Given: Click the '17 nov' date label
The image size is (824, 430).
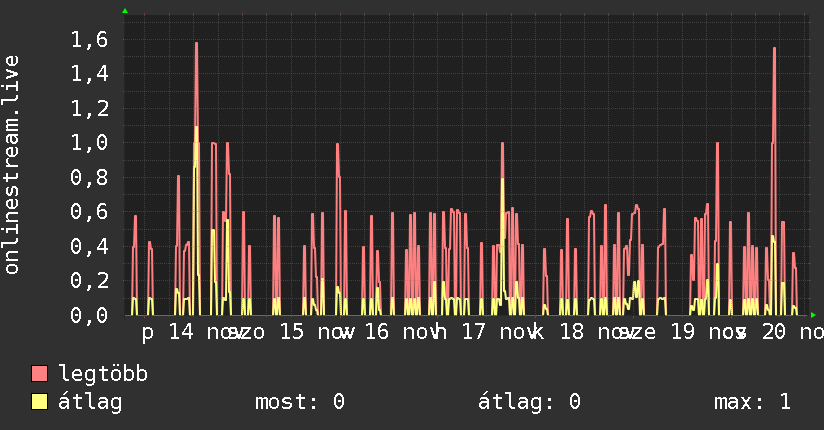Looking at the screenshot, I should coord(499,332).
